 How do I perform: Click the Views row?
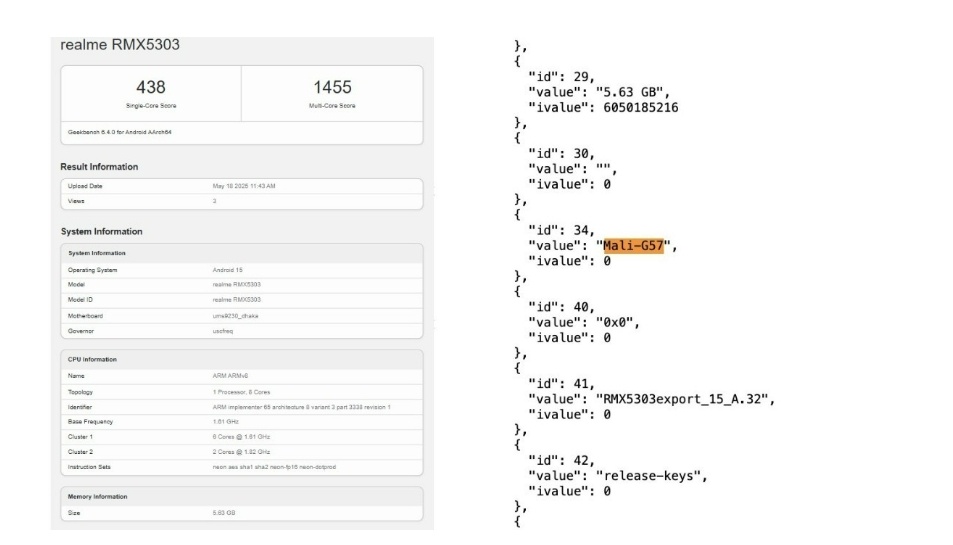pyautogui.click(x=241, y=201)
